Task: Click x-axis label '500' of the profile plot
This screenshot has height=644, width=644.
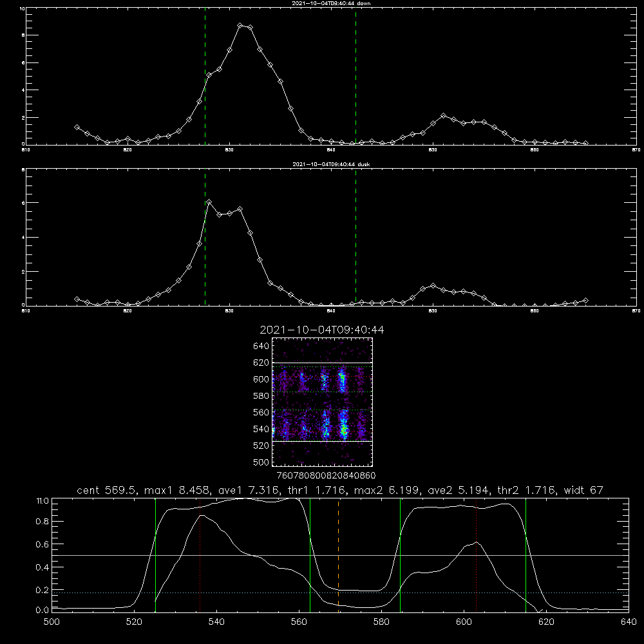Action: [x=52, y=622]
